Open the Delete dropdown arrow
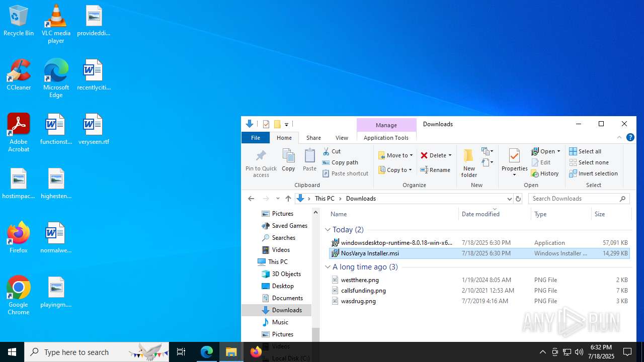Image resolution: width=644 pixels, height=362 pixels. 450,155
